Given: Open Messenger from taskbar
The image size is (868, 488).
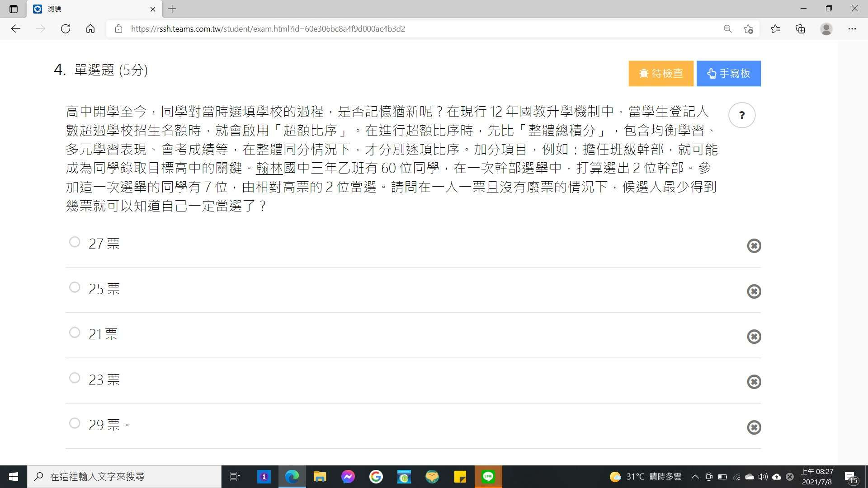Looking at the screenshot, I should [348, 477].
